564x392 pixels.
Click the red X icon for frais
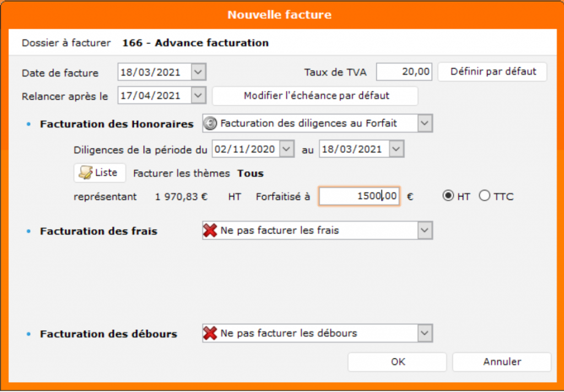pyautogui.click(x=210, y=231)
